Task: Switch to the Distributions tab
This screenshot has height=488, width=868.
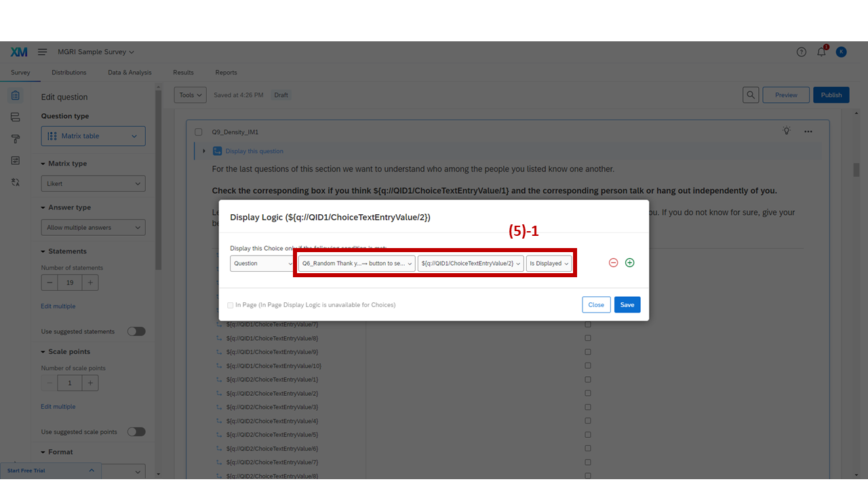Action: [x=69, y=73]
